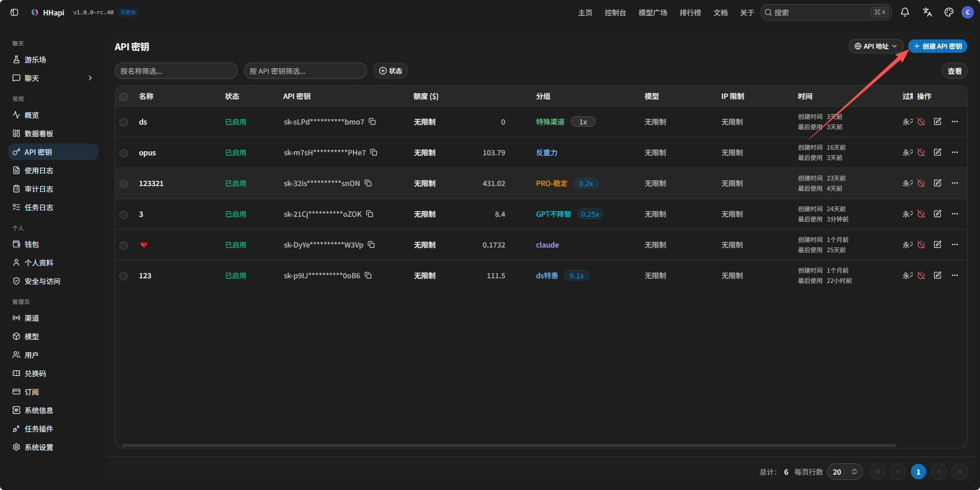Copy the opus API key

tap(374, 152)
